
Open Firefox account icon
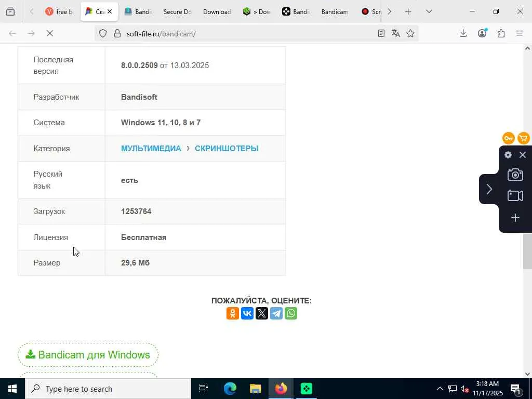tap(482, 33)
